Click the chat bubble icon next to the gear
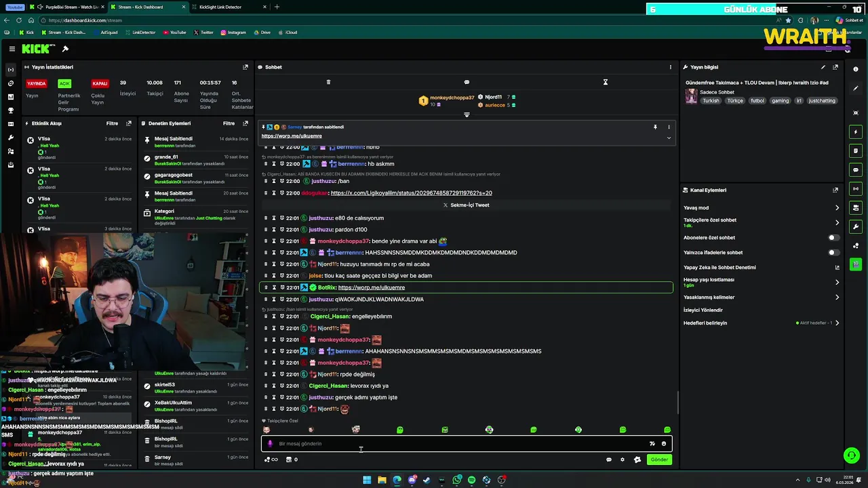 tap(609, 460)
